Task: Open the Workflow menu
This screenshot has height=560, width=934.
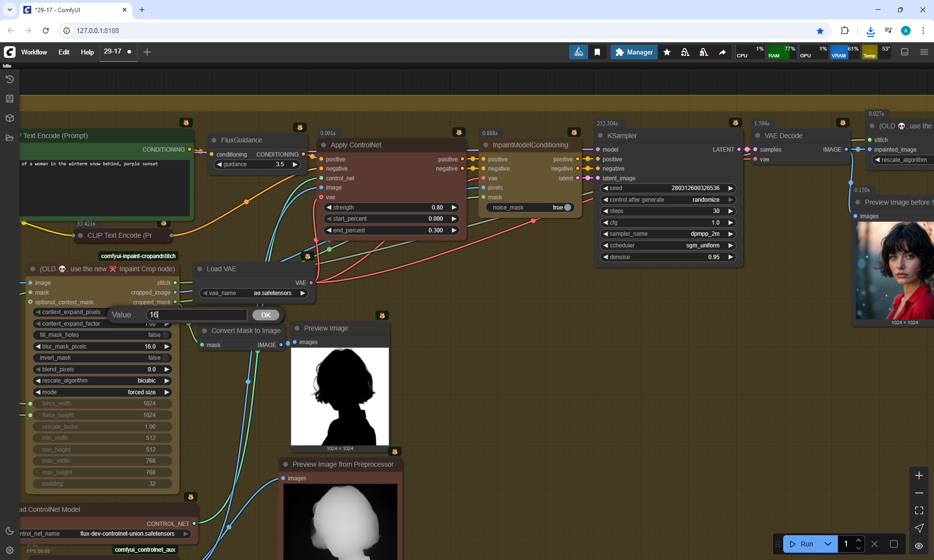Action: coord(34,52)
